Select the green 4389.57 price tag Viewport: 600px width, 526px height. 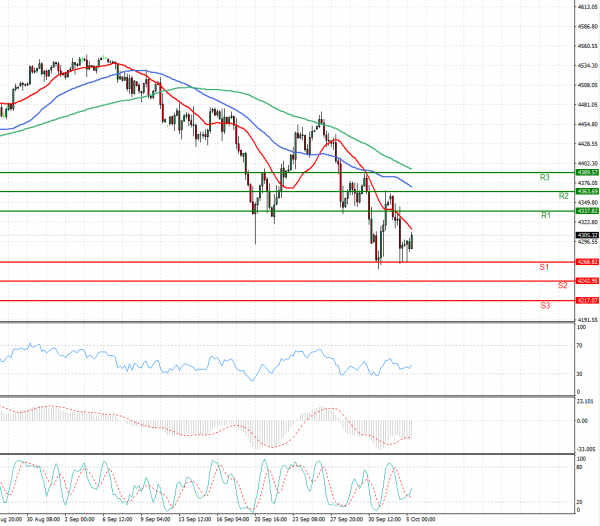point(587,173)
